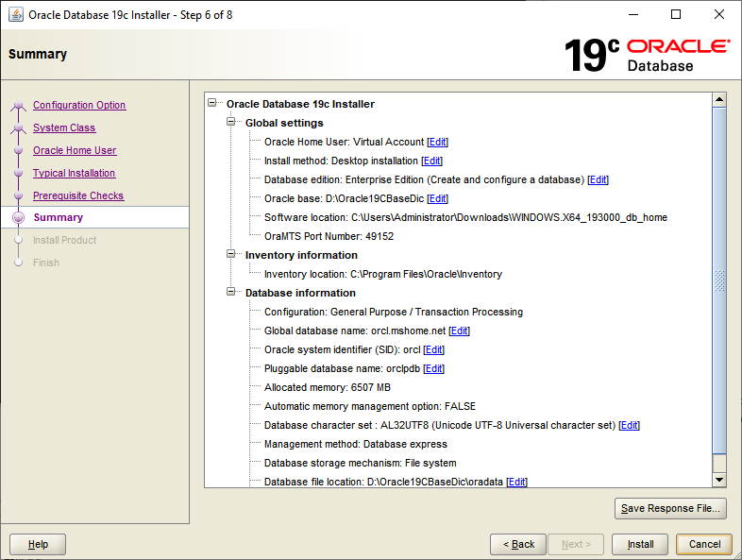Click the Cancel button
The height and width of the screenshot is (560, 742).
(704, 544)
